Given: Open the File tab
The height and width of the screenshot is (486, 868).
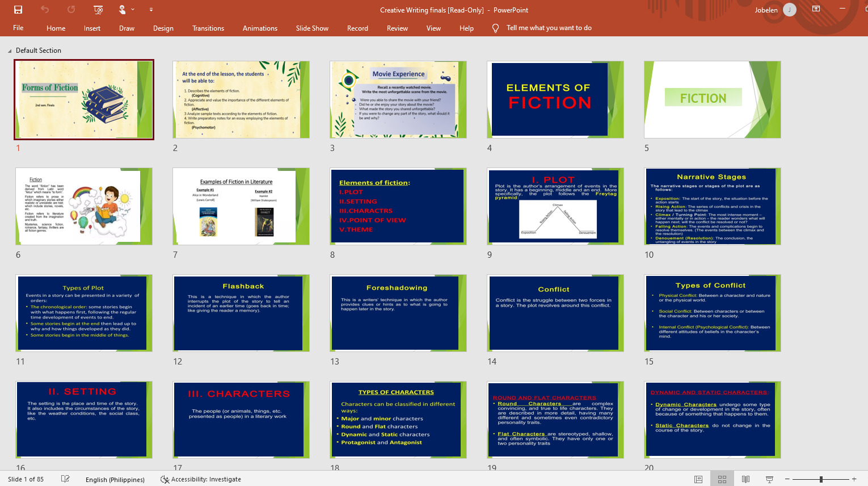Looking at the screenshot, I should (18, 28).
